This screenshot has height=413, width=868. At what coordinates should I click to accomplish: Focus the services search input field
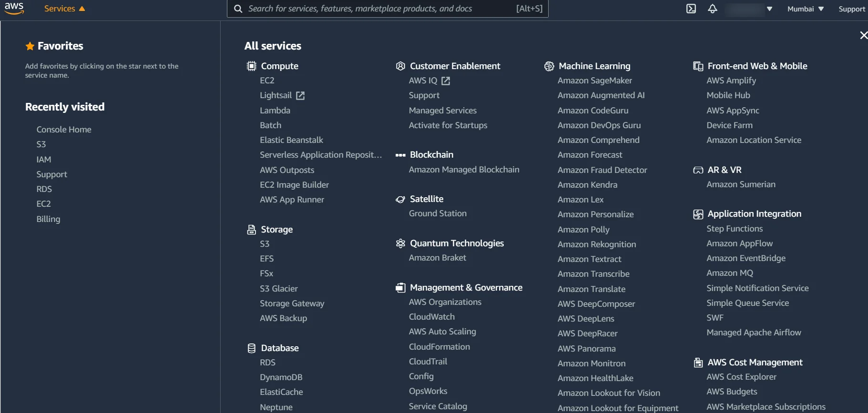point(388,9)
